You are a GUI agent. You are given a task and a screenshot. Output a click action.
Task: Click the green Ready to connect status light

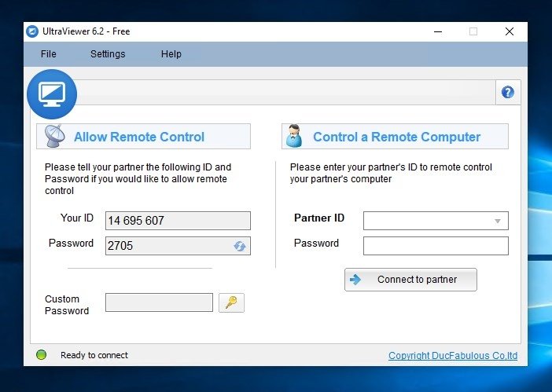[41, 355]
